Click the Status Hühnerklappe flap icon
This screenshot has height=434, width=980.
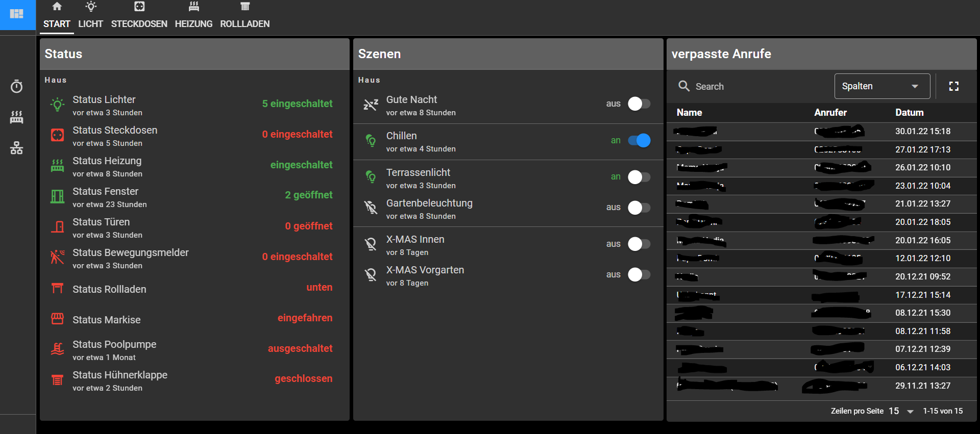(58, 380)
